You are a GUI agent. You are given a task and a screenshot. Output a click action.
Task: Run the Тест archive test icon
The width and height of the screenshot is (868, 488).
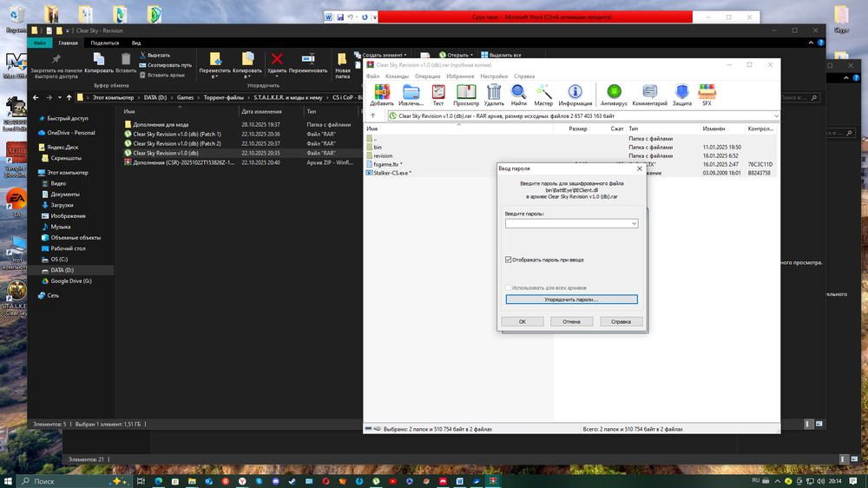(438, 94)
